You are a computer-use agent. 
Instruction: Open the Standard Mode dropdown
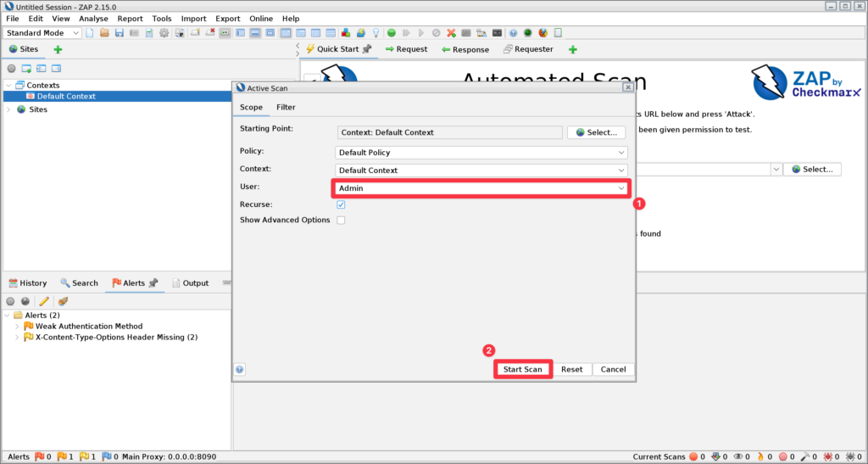click(42, 33)
